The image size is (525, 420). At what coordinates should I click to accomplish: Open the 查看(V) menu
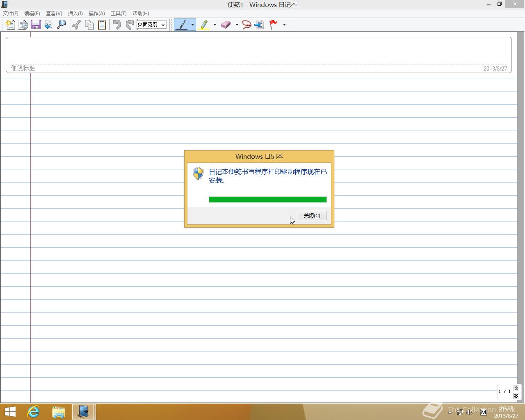point(54,13)
